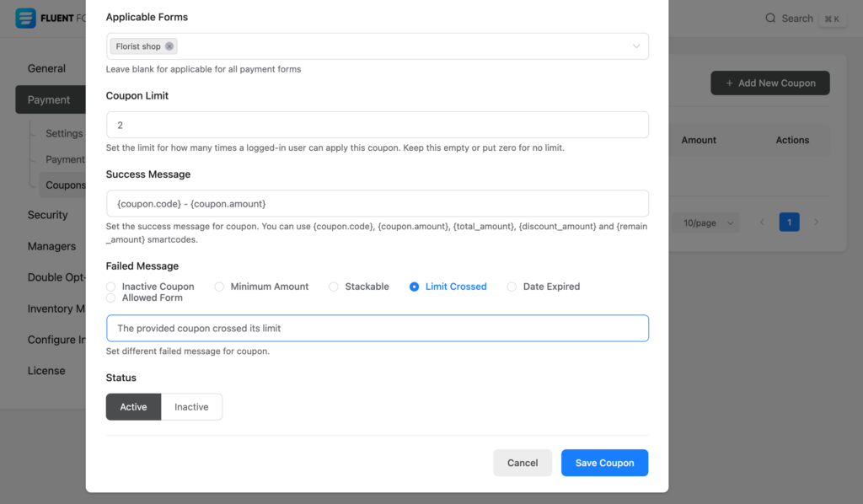Open the Coupons submenu item
Viewport: 863px width, 504px height.
[64, 185]
